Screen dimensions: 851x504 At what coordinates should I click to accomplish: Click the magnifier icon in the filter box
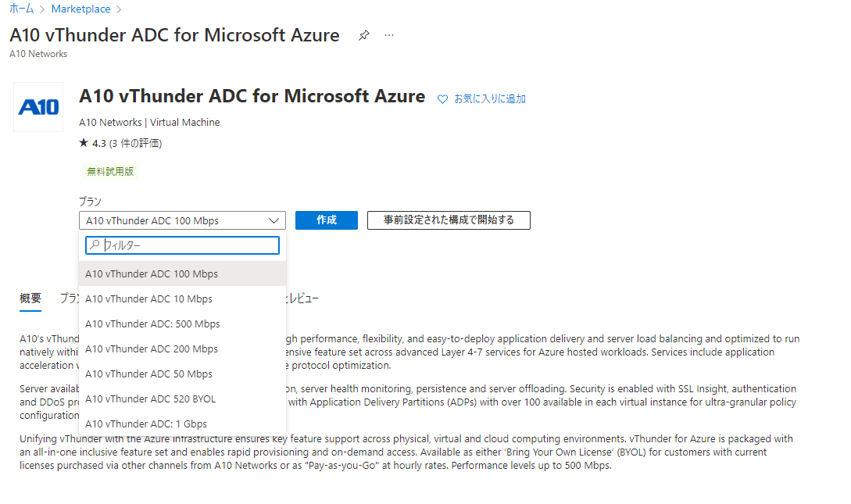tap(94, 245)
